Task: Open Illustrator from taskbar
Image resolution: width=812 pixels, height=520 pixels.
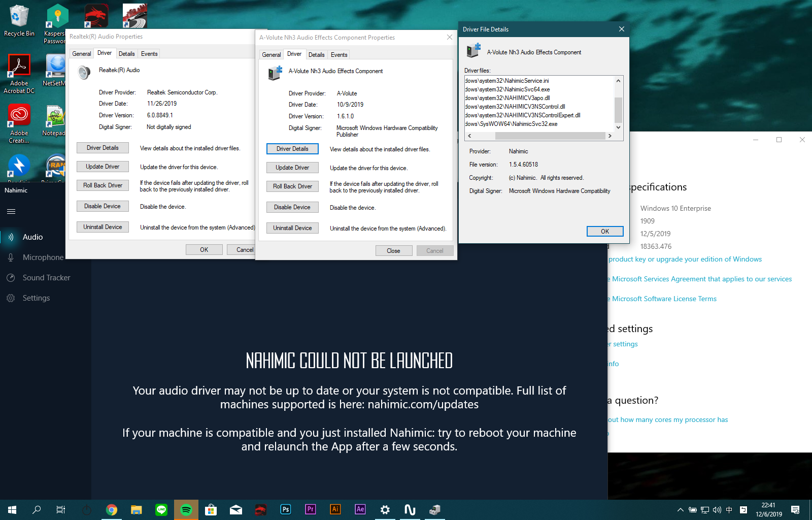Action: point(335,509)
